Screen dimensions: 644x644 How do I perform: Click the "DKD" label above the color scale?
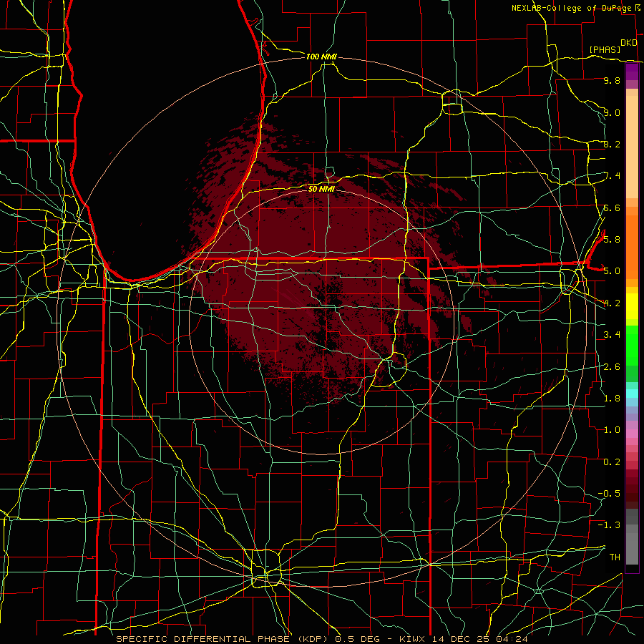629,43
